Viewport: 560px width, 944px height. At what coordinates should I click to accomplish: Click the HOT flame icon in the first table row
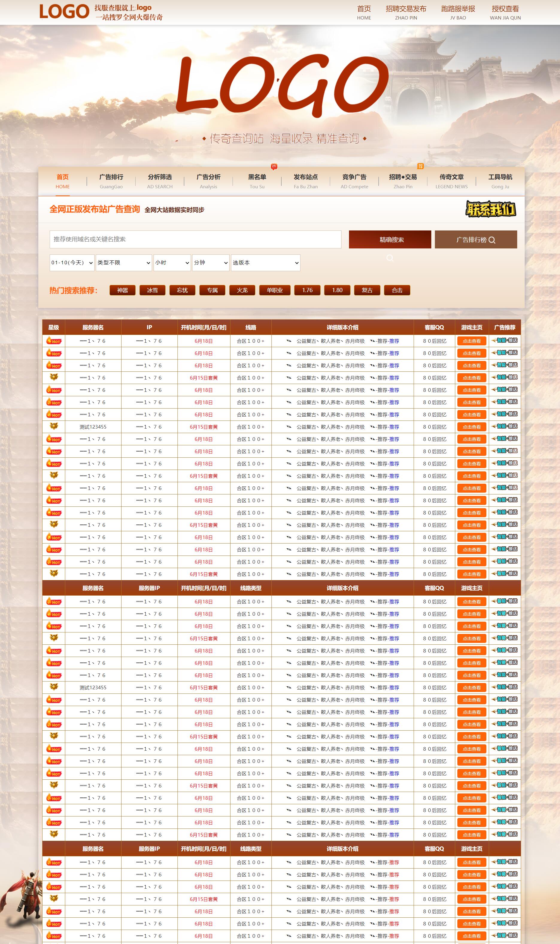pos(54,341)
